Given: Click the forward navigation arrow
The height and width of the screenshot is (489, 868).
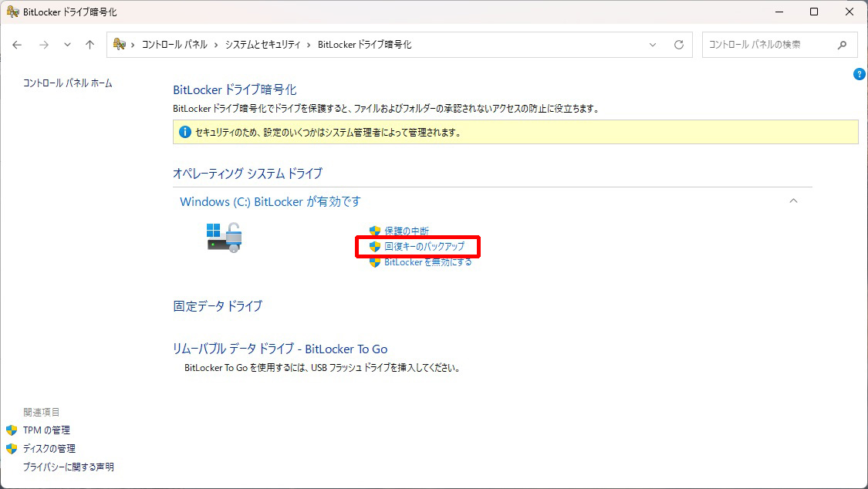Looking at the screenshot, I should (x=44, y=45).
